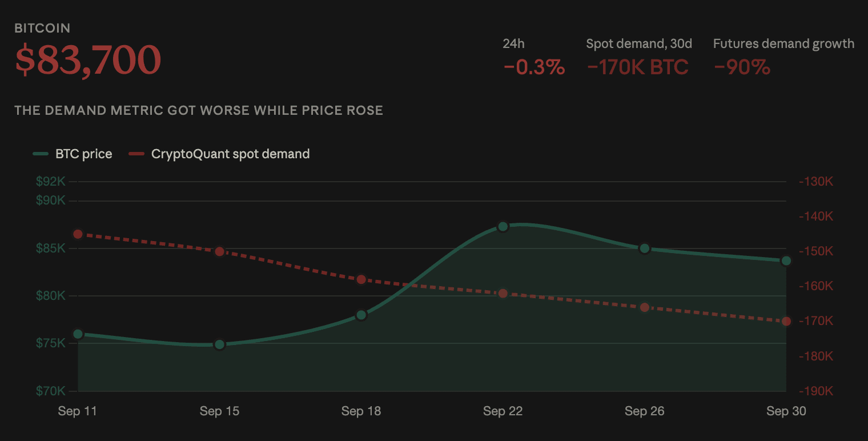
Task: Click the -170K BTC spot demand stat
Action: pos(638,67)
